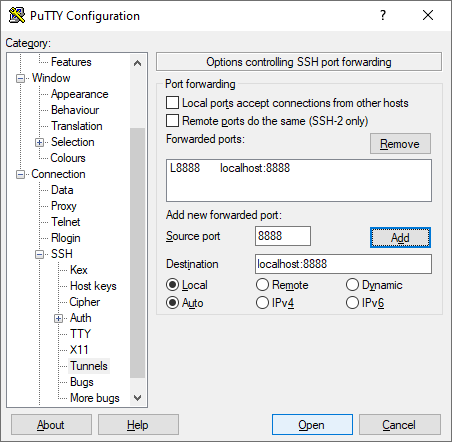
Task: Select Tunnels category
Action: 89,366
